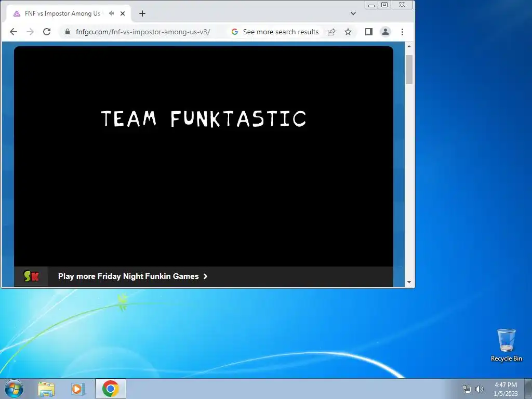This screenshot has width=532, height=399.
Task: Select the Recycle Bin desktop icon
Action: pos(506,345)
